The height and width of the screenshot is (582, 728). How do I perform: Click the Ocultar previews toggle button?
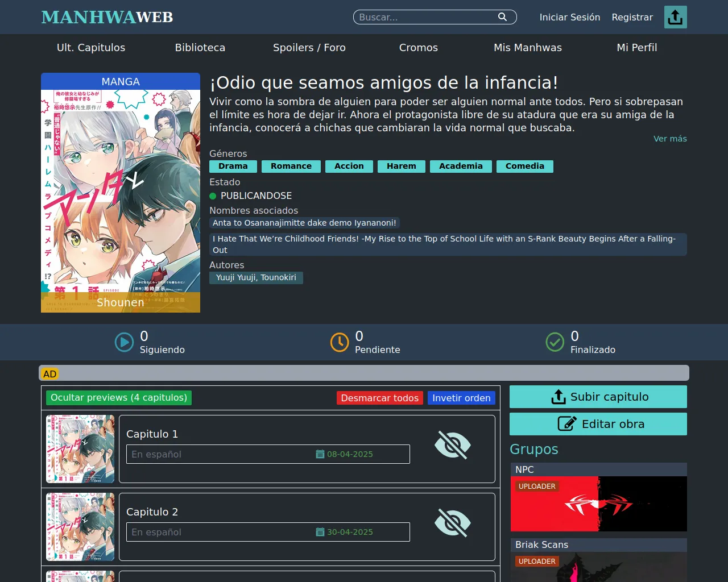(x=119, y=398)
